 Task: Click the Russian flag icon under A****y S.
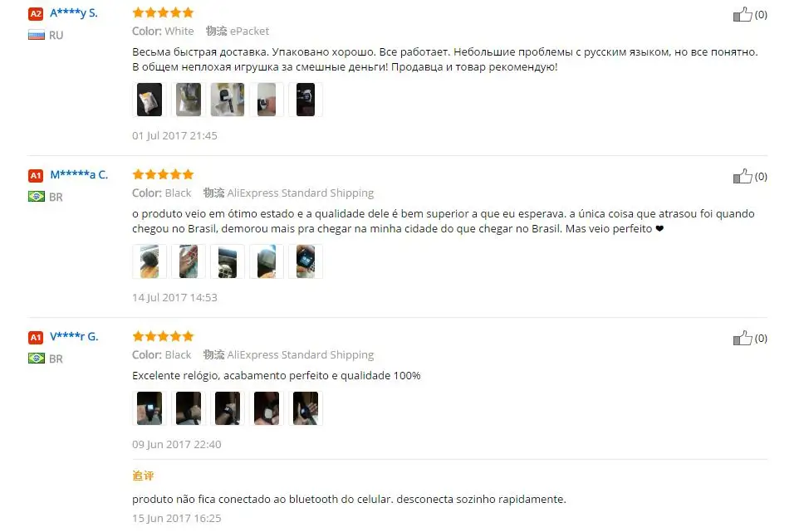coord(37,35)
